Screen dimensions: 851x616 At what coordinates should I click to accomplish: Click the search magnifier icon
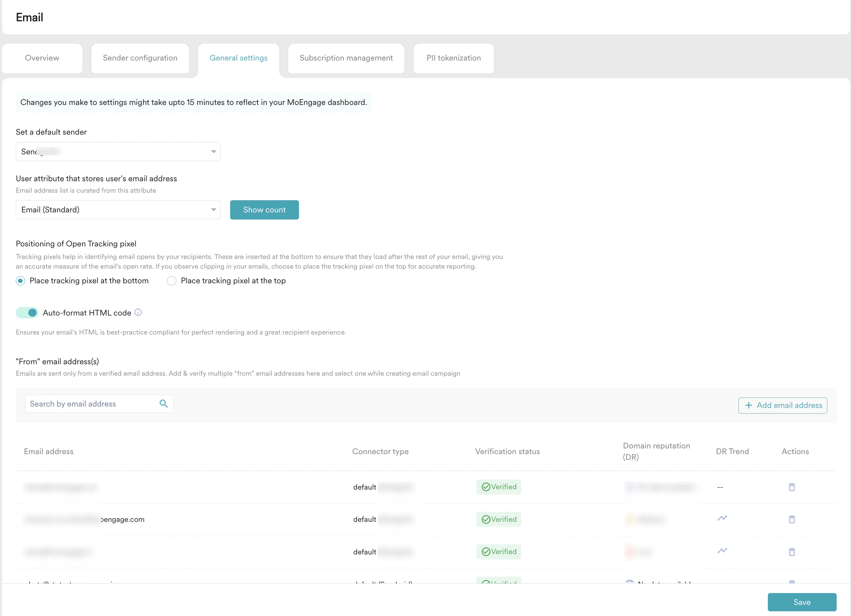click(163, 404)
